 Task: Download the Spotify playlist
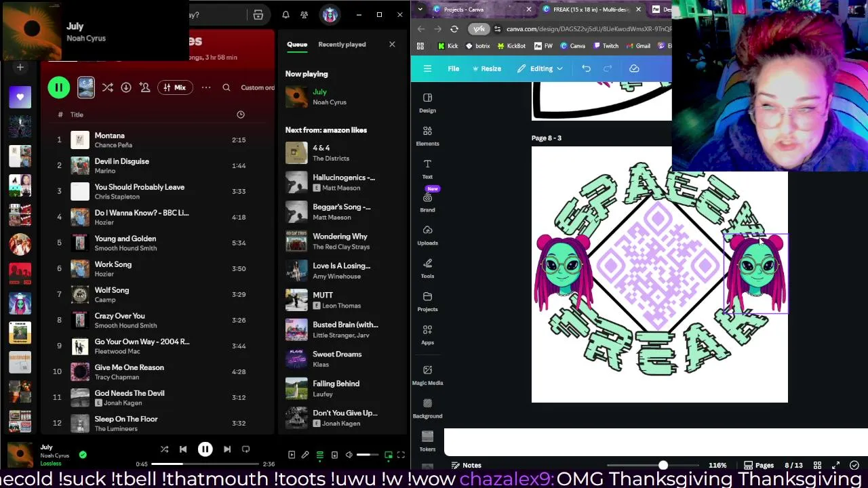[x=126, y=87]
